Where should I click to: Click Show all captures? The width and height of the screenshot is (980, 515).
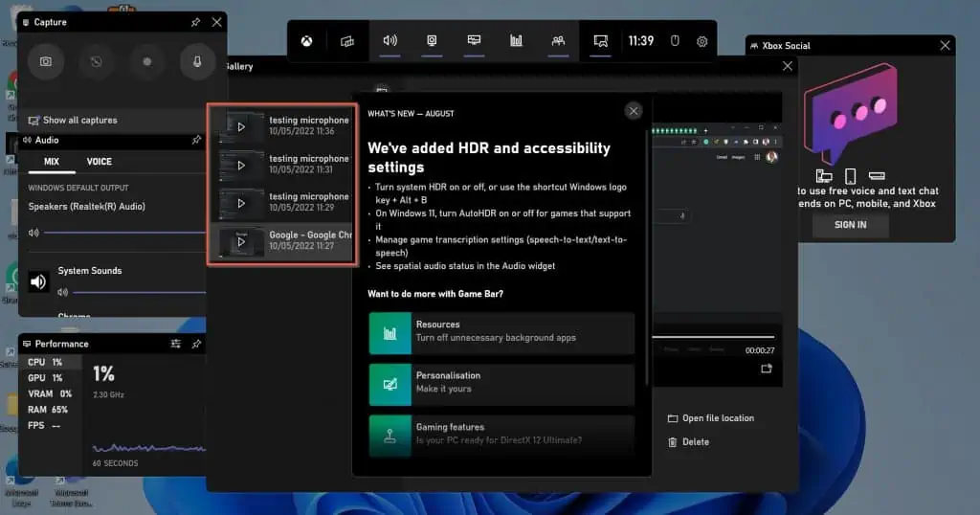point(79,121)
